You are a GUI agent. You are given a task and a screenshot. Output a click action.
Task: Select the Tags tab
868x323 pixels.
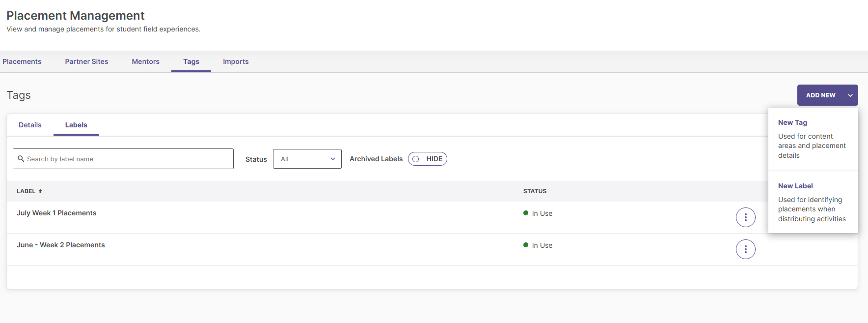click(x=191, y=61)
